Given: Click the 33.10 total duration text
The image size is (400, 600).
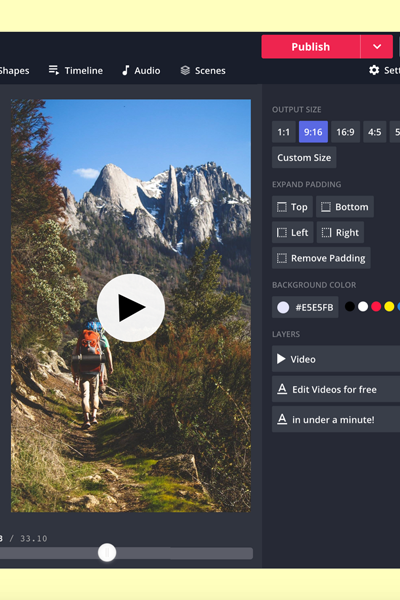Looking at the screenshot, I should 34,538.
